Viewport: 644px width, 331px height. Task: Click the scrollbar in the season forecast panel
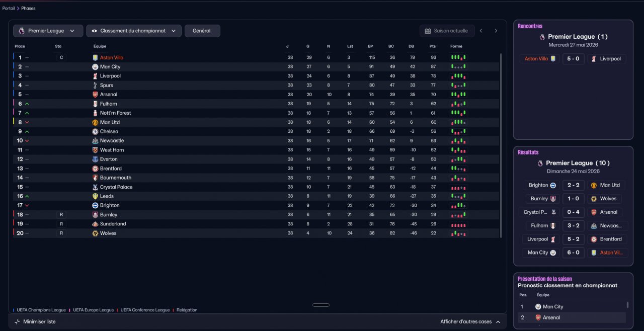[x=627, y=305]
